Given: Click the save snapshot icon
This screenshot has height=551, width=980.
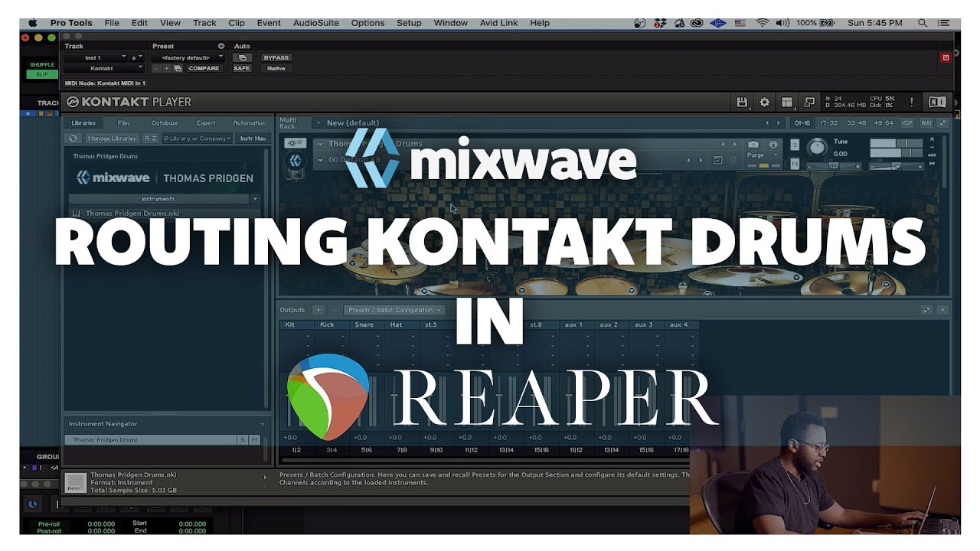Looking at the screenshot, I should 717,160.
